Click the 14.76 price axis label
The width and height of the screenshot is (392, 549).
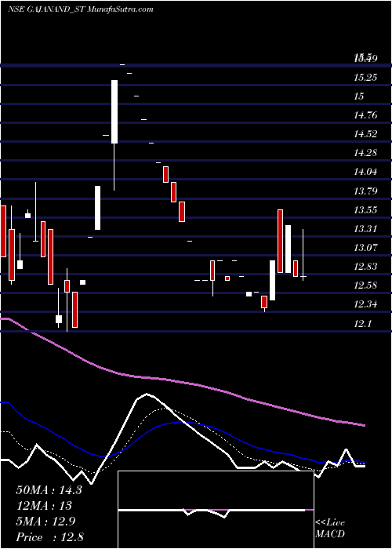365,115
